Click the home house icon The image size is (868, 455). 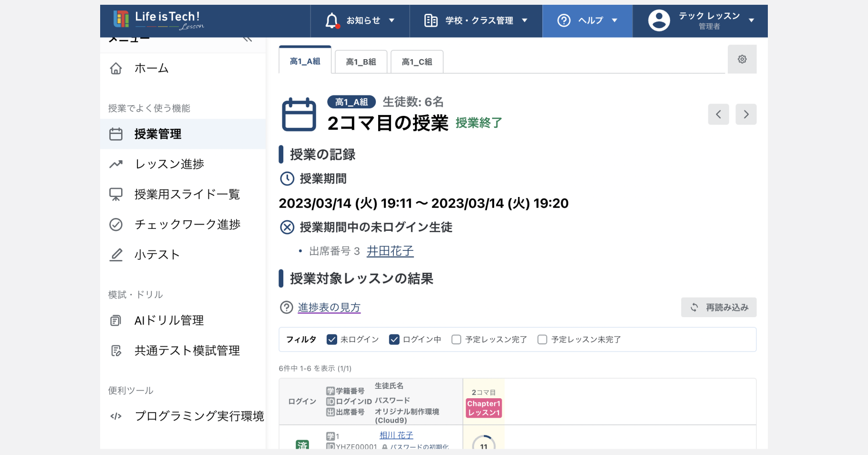pyautogui.click(x=116, y=68)
